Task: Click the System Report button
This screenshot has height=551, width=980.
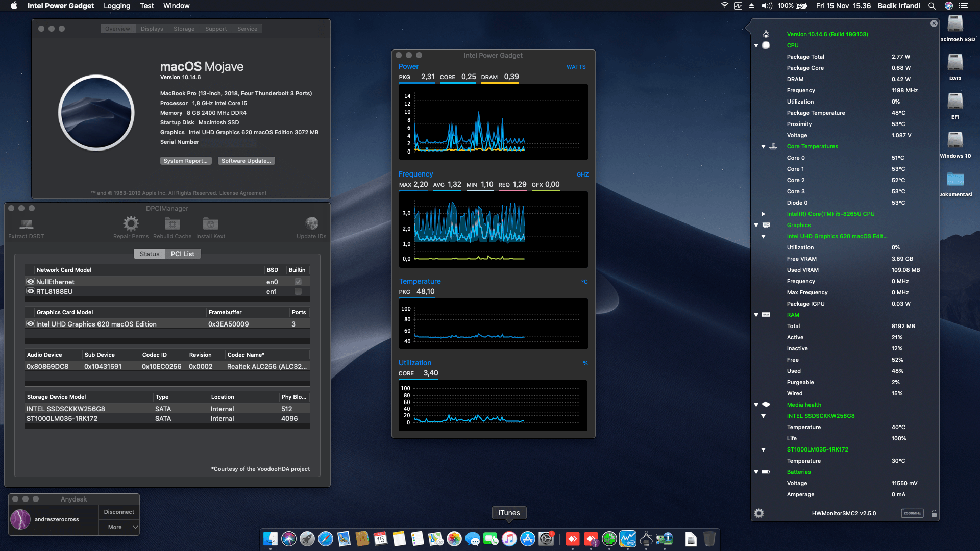Action: point(186,160)
